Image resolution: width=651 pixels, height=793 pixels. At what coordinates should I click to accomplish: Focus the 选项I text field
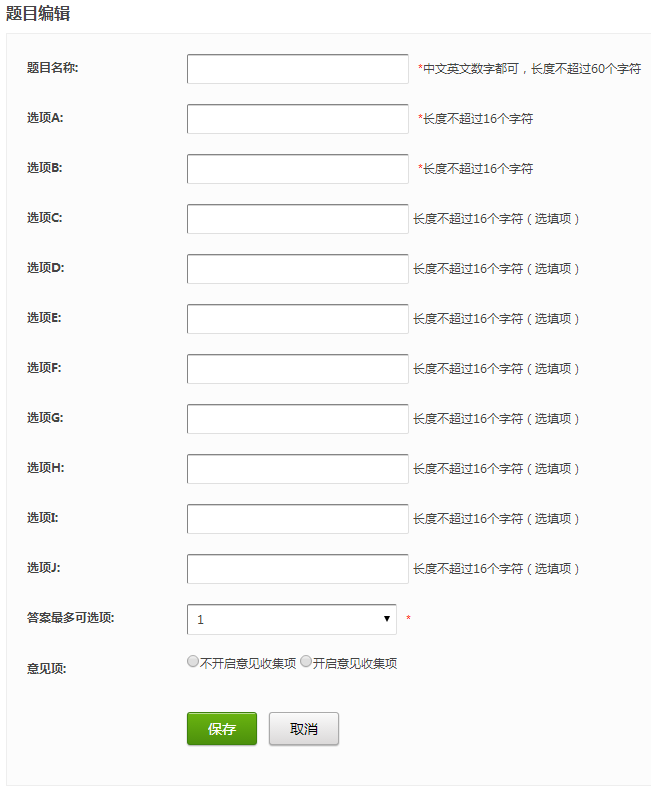(x=297, y=519)
